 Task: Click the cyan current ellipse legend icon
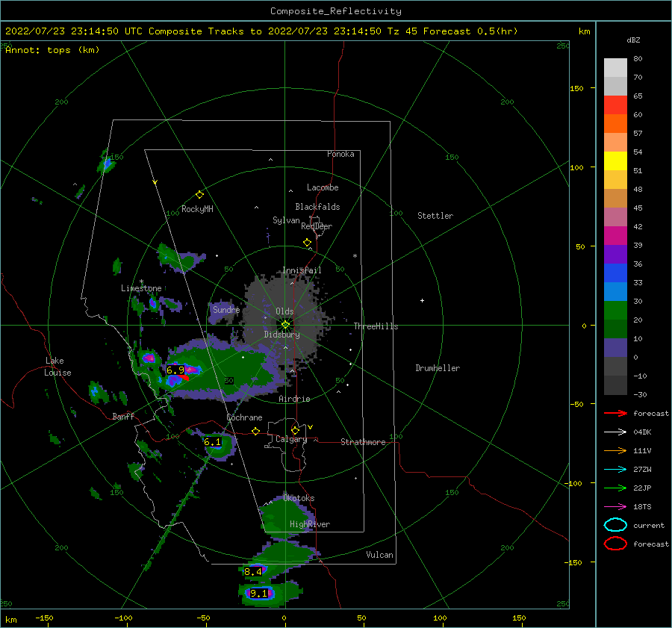tap(615, 525)
